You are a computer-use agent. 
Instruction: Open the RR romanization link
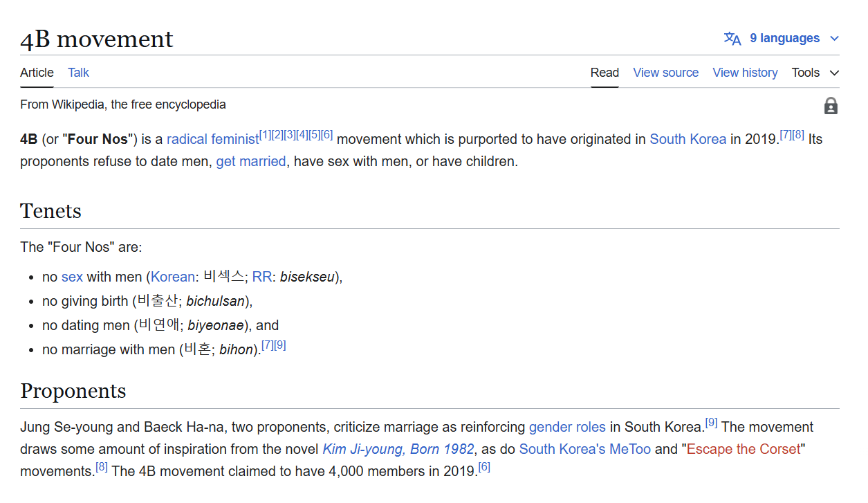tap(262, 277)
